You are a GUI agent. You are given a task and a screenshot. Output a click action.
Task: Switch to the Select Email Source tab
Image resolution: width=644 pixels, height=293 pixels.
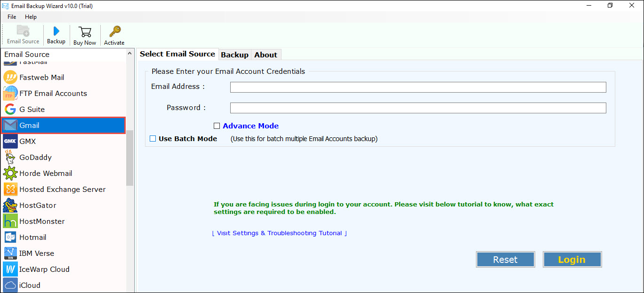pyautogui.click(x=177, y=54)
